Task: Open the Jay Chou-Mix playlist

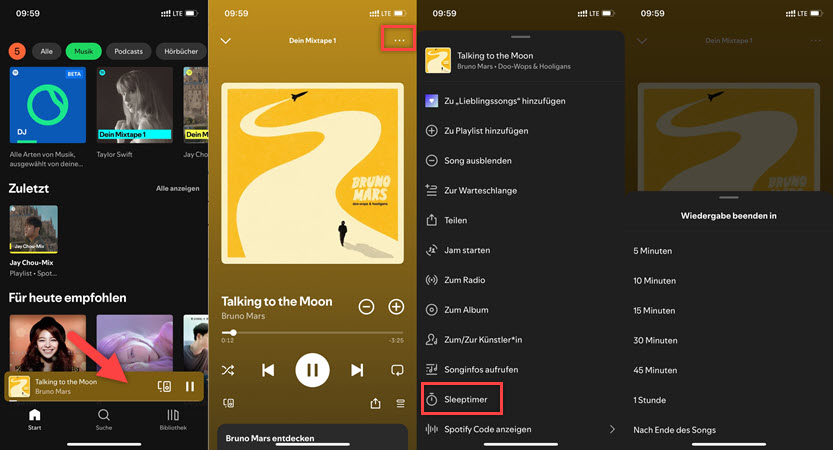Action: point(33,229)
